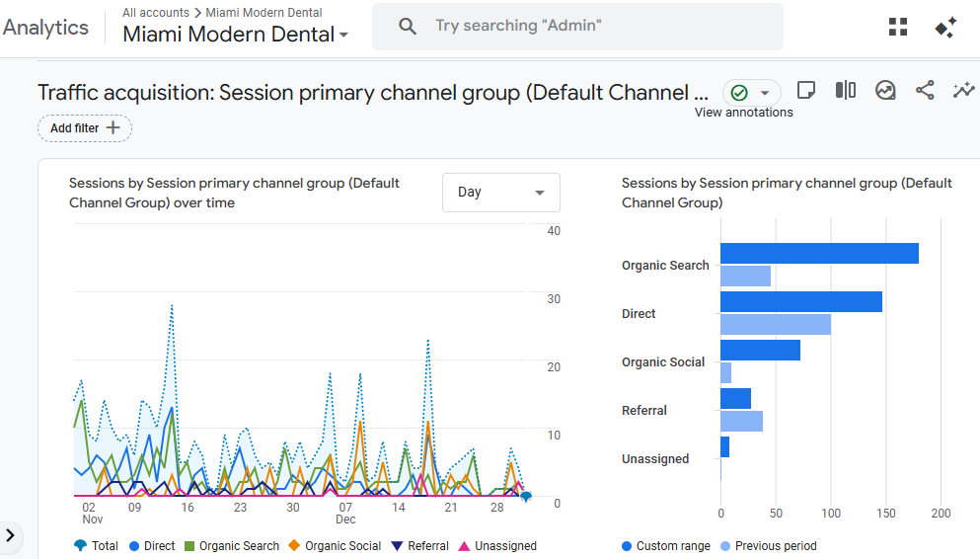Open the annotations note icon
Image resolution: width=980 pixels, height=559 pixels.
(x=805, y=91)
